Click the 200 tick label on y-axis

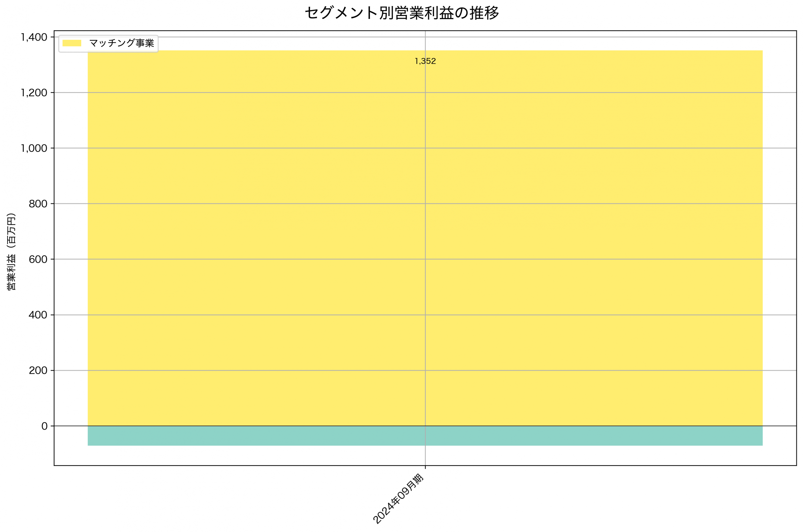(38, 371)
